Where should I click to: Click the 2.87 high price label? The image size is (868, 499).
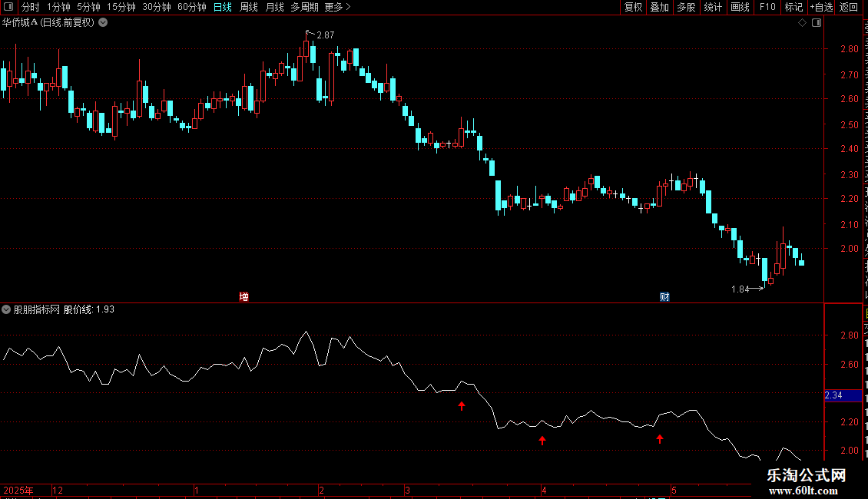coord(326,35)
